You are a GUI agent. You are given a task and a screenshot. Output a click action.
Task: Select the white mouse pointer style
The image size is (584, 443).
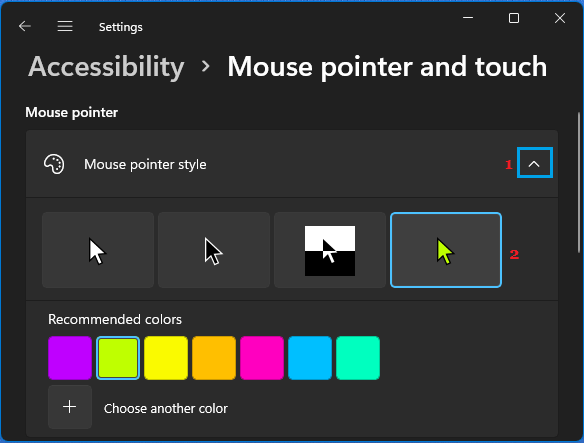tap(98, 250)
